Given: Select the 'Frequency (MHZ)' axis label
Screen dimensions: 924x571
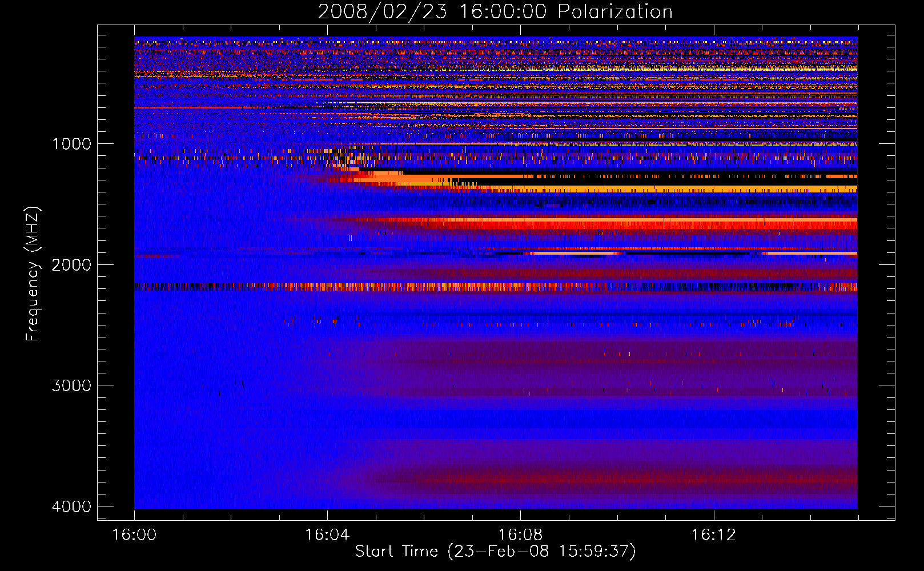Looking at the screenshot, I should [x=33, y=274].
